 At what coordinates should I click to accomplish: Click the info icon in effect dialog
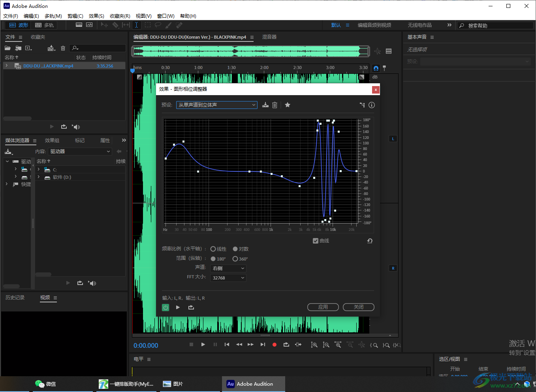point(372,105)
